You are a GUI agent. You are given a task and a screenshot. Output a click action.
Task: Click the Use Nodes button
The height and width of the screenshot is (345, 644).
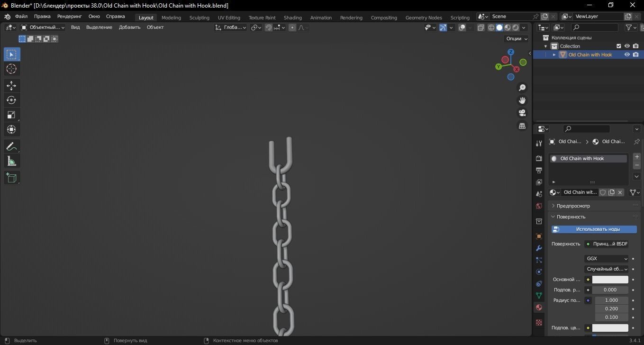(x=594, y=229)
